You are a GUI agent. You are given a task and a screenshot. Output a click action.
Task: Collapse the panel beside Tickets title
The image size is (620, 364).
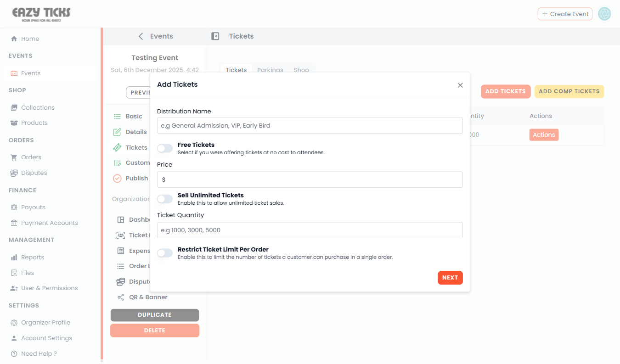coord(215,36)
